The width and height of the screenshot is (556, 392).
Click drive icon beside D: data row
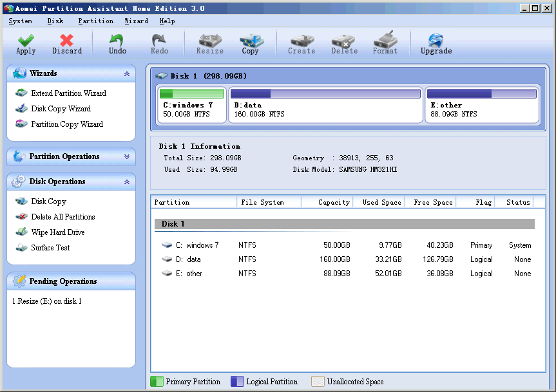click(167, 259)
